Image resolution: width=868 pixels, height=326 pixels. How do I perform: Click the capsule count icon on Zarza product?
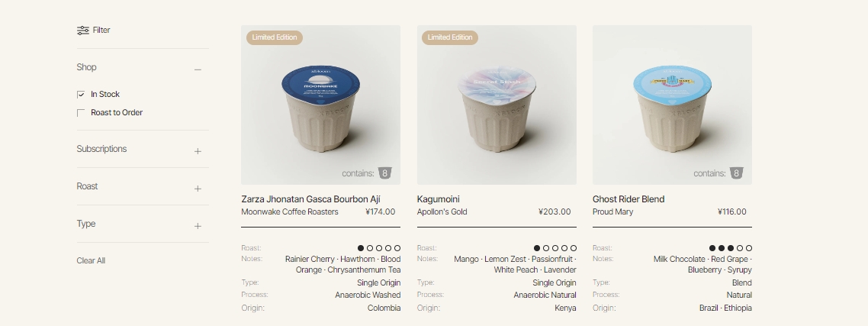pyautogui.click(x=385, y=173)
